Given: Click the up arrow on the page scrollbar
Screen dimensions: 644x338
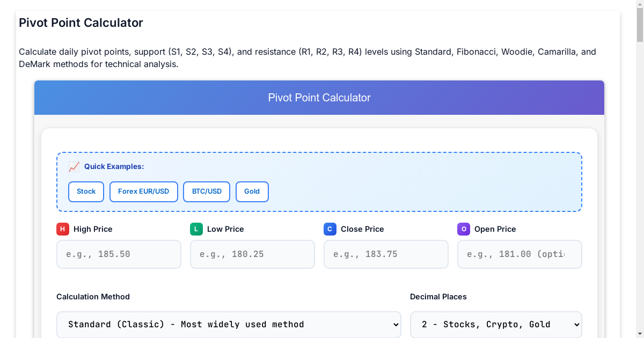Looking at the screenshot, I should coord(639,5).
